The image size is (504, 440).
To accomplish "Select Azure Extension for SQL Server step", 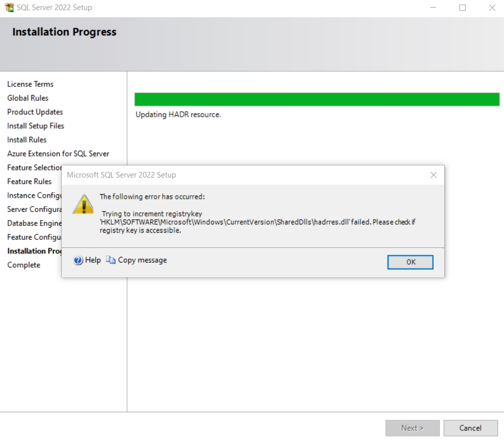I will coord(58,154).
